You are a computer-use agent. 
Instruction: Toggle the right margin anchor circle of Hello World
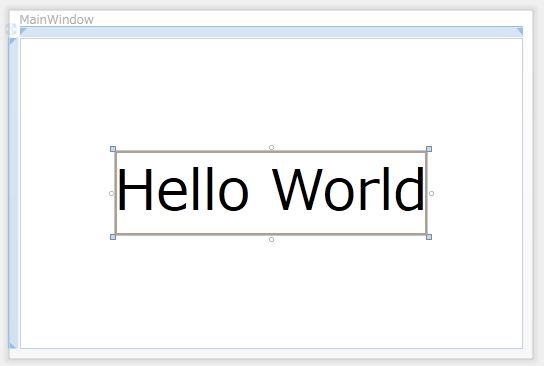(431, 193)
